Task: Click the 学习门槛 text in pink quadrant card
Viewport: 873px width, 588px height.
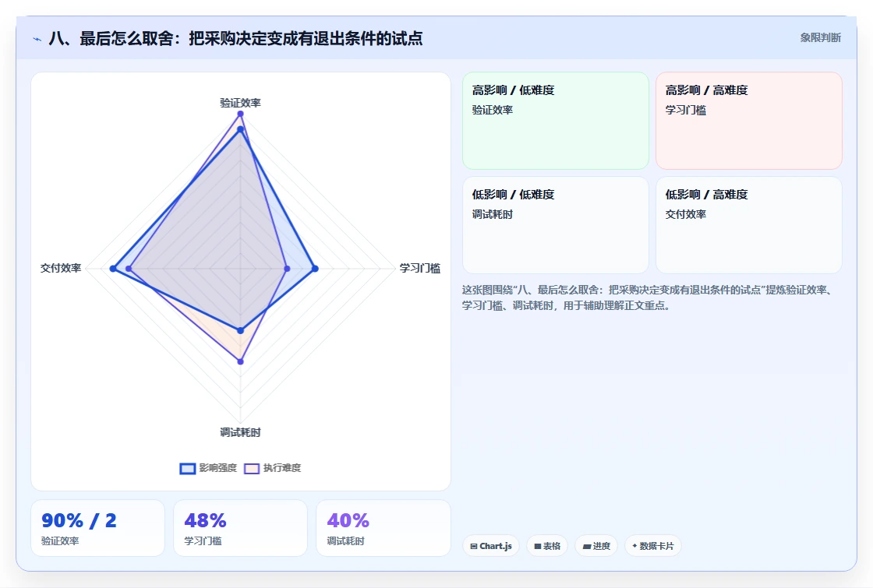Action: [x=685, y=110]
